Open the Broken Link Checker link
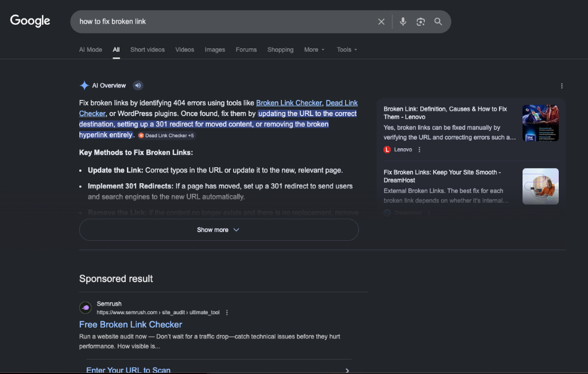The image size is (588, 374). tap(289, 103)
